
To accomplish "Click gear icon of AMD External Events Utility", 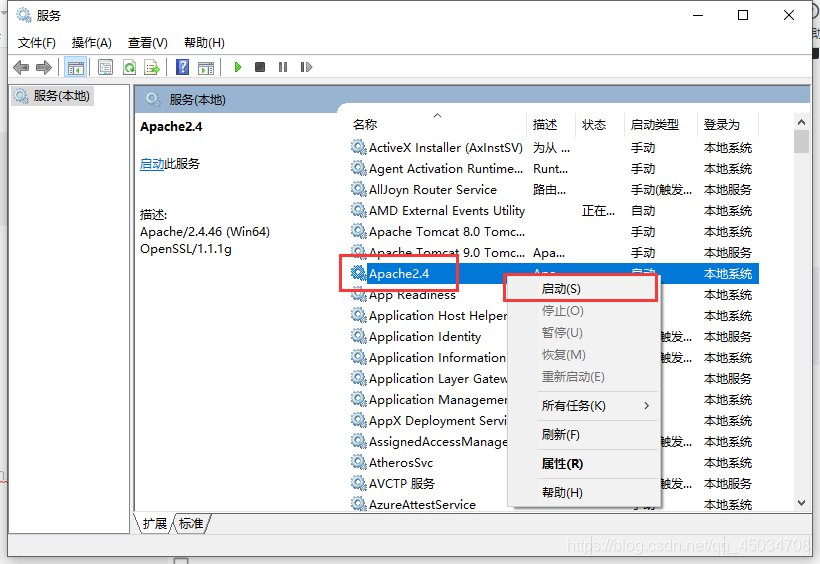I will [x=358, y=210].
